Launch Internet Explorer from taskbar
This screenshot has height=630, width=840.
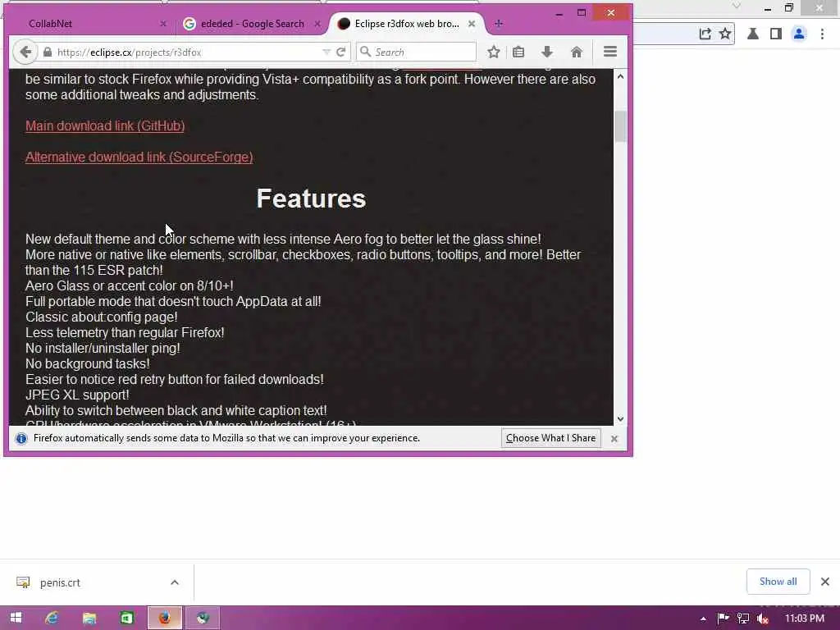tap(52, 619)
